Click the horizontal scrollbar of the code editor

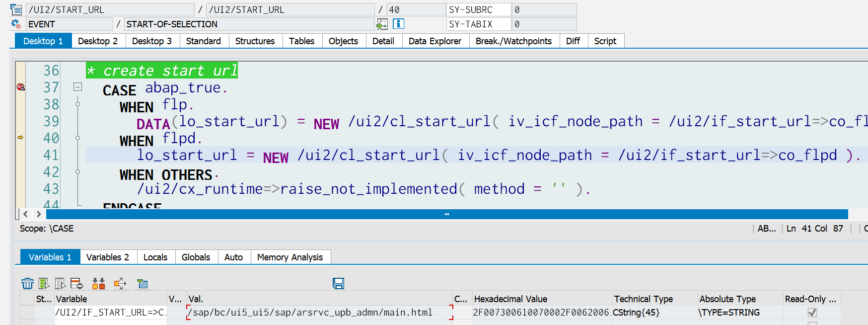(447, 214)
